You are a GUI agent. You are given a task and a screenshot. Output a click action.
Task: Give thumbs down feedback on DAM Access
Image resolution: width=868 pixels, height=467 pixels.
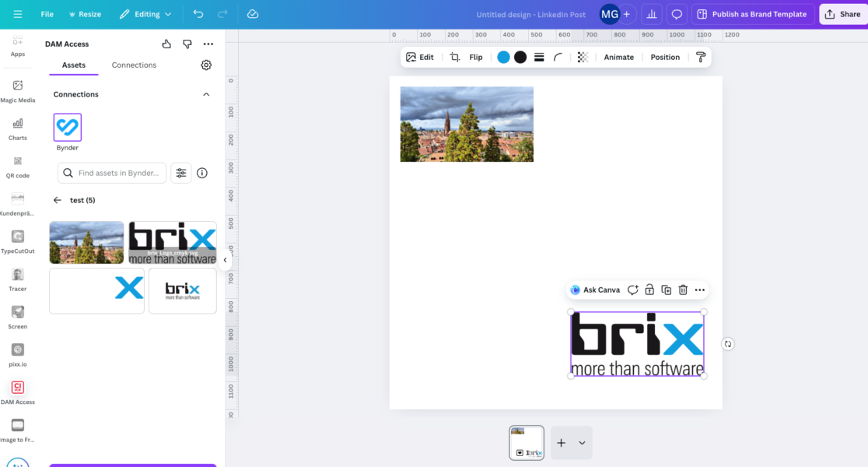click(x=187, y=44)
